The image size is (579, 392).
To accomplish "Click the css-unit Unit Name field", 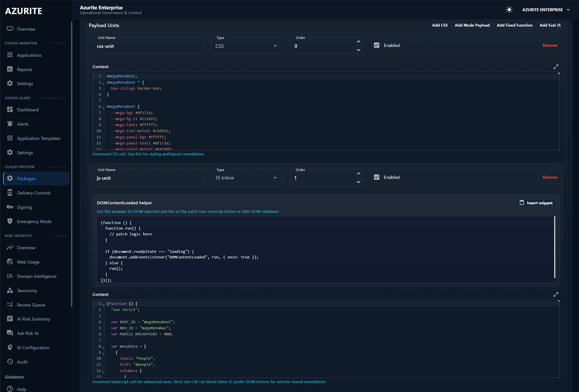I will (148, 46).
